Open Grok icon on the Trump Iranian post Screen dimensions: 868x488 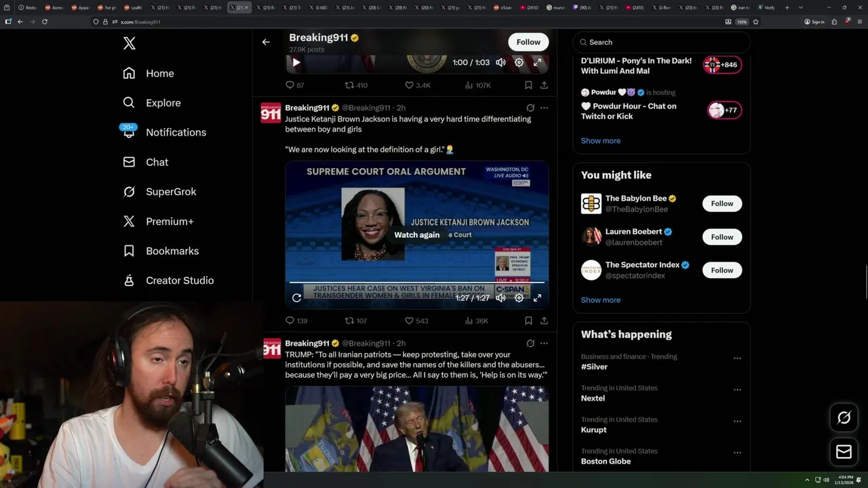pos(530,343)
